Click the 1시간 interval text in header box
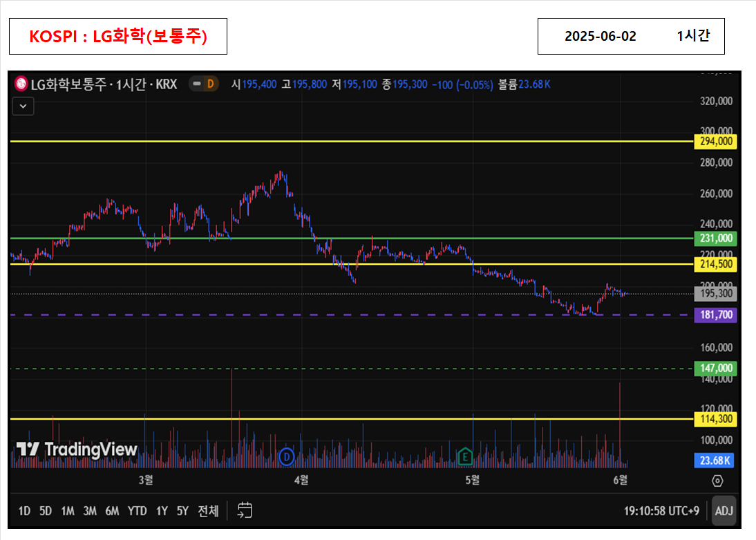 (x=693, y=36)
